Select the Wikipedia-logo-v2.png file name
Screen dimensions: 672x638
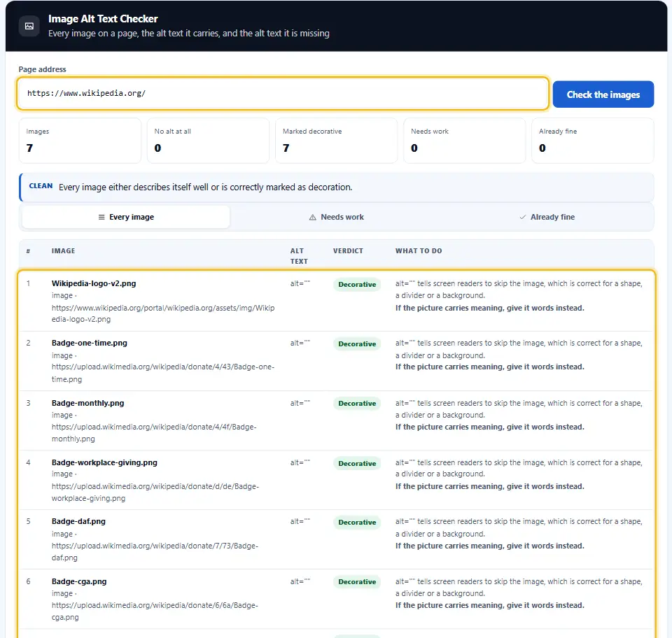94,283
